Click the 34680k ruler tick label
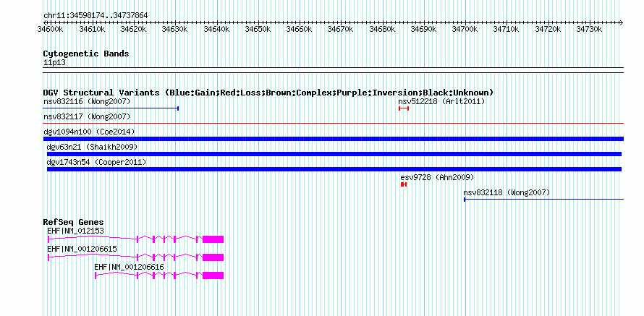Screen dimensions: 644x316 tap(382, 29)
